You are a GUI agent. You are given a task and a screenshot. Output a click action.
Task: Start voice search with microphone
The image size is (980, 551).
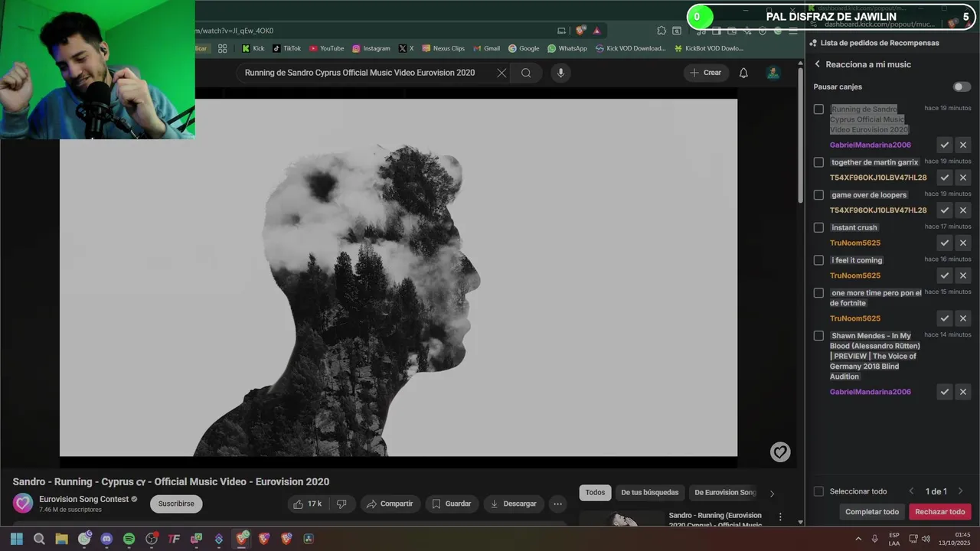(560, 73)
